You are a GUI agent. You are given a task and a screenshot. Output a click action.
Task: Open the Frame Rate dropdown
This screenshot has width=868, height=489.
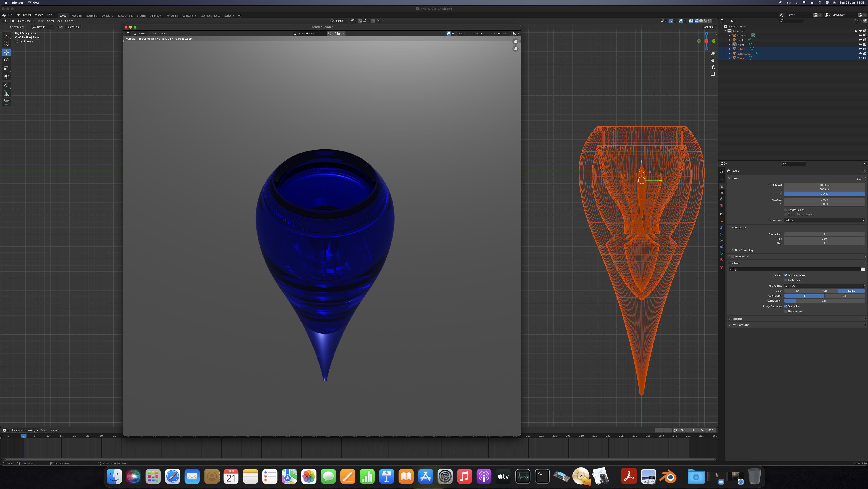(x=824, y=220)
